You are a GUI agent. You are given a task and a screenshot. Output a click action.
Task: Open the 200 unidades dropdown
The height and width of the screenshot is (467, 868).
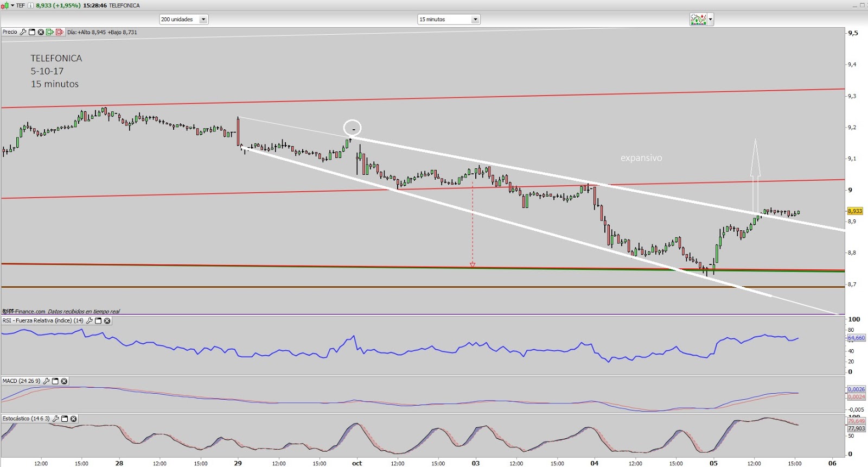point(184,20)
